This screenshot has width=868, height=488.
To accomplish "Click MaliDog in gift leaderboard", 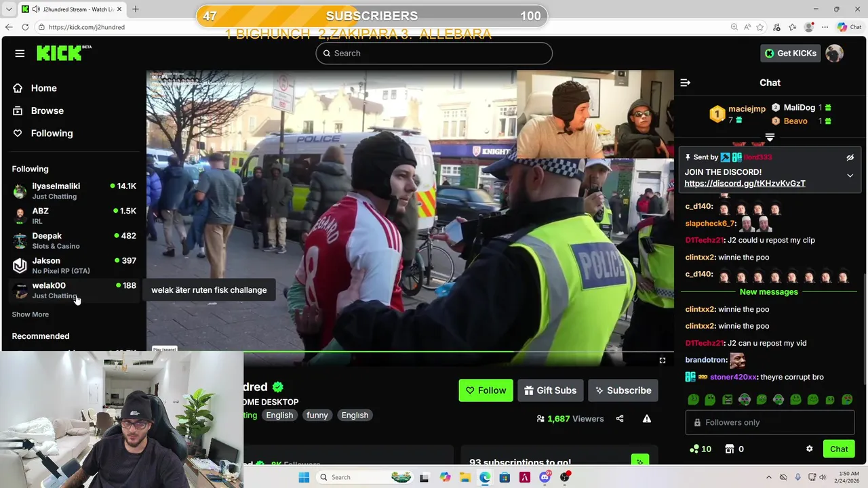I will tap(799, 108).
